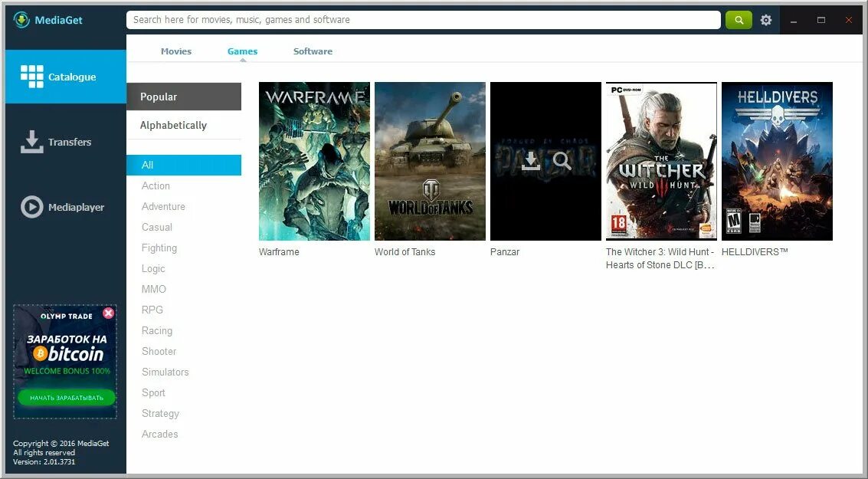Image resolution: width=868 pixels, height=479 pixels.
Task: Switch to the Software tab
Action: 313,51
